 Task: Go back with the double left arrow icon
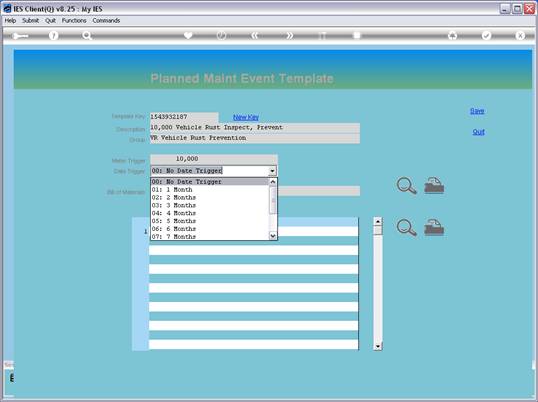point(254,35)
